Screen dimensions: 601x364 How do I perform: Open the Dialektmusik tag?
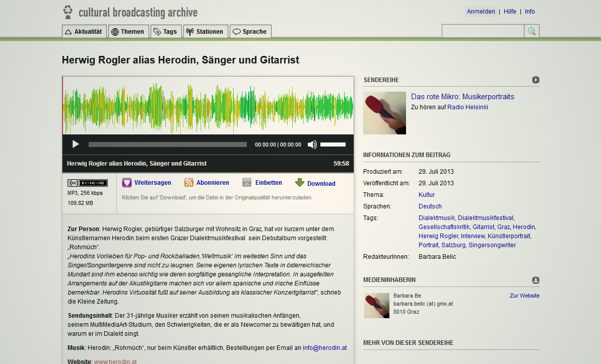point(437,218)
